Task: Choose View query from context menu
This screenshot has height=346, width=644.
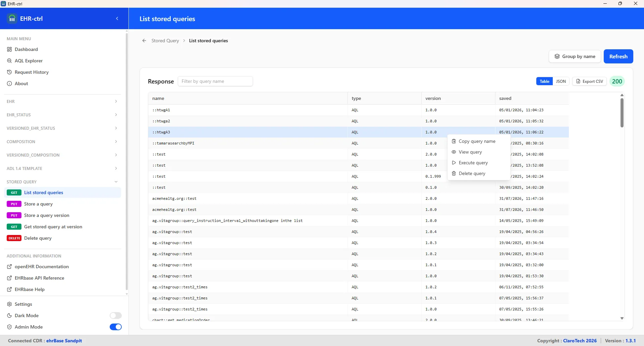Action: click(479, 152)
